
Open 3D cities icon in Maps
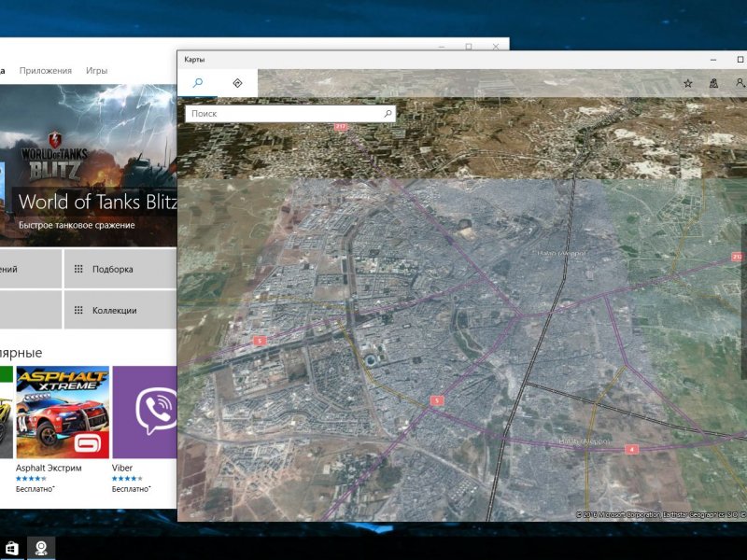(713, 83)
